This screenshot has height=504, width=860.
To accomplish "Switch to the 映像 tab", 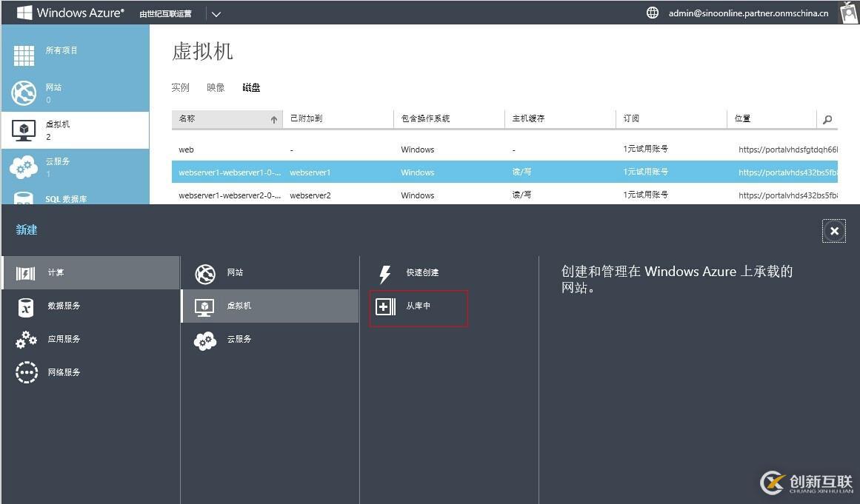I will 216,87.
